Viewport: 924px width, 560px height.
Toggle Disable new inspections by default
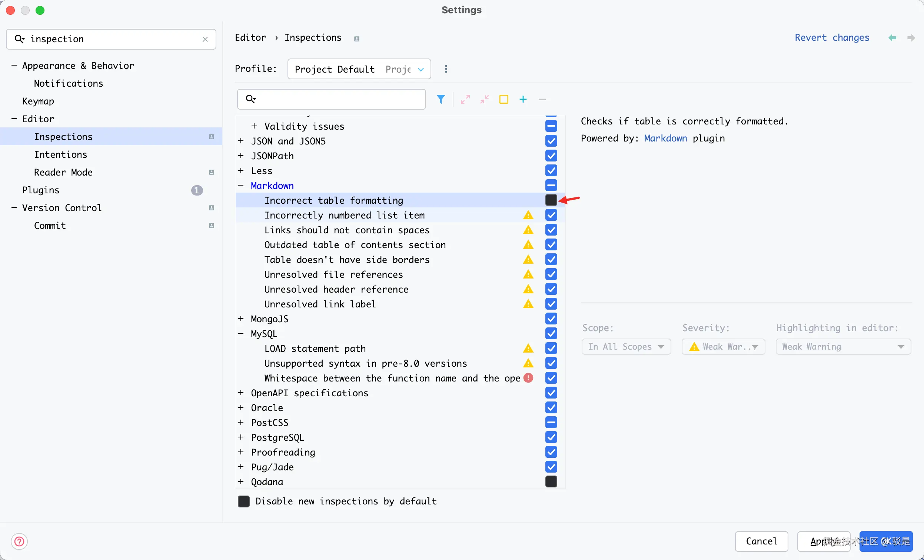pyautogui.click(x=244, y=501)
